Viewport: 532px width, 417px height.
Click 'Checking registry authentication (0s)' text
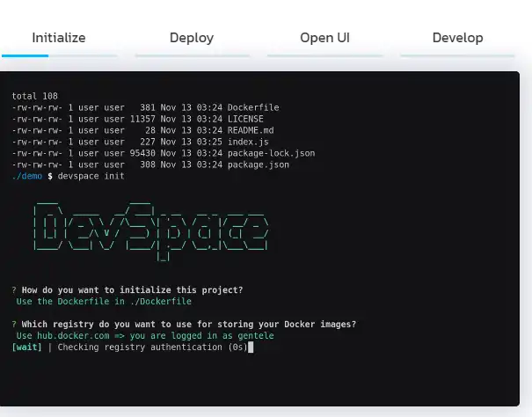point(153,347)
